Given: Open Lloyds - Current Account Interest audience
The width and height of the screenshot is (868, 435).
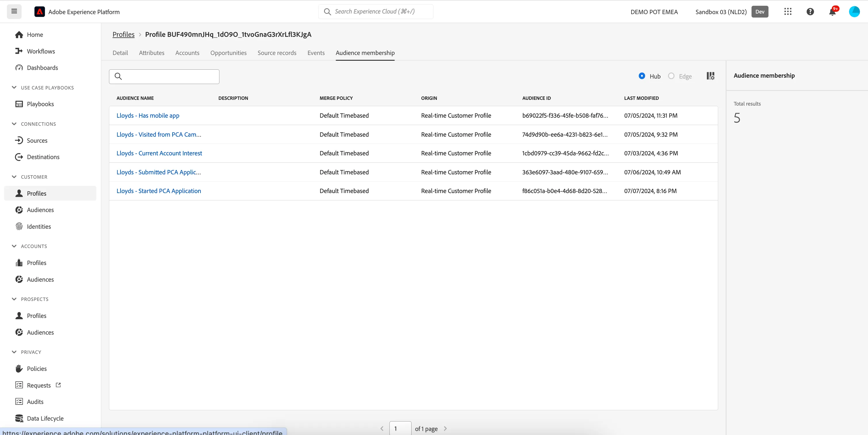Looking at the screenshot, I should click(159, 153).
